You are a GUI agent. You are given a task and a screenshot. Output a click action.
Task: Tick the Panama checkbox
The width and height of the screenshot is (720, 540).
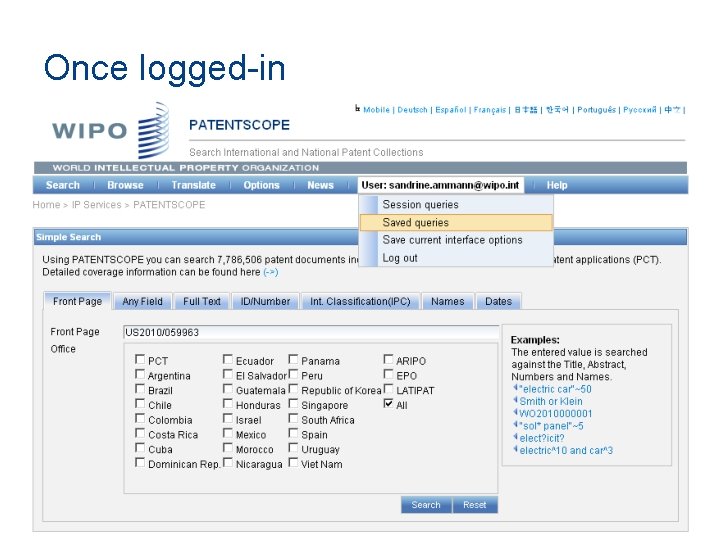click(x=293, y=359)
